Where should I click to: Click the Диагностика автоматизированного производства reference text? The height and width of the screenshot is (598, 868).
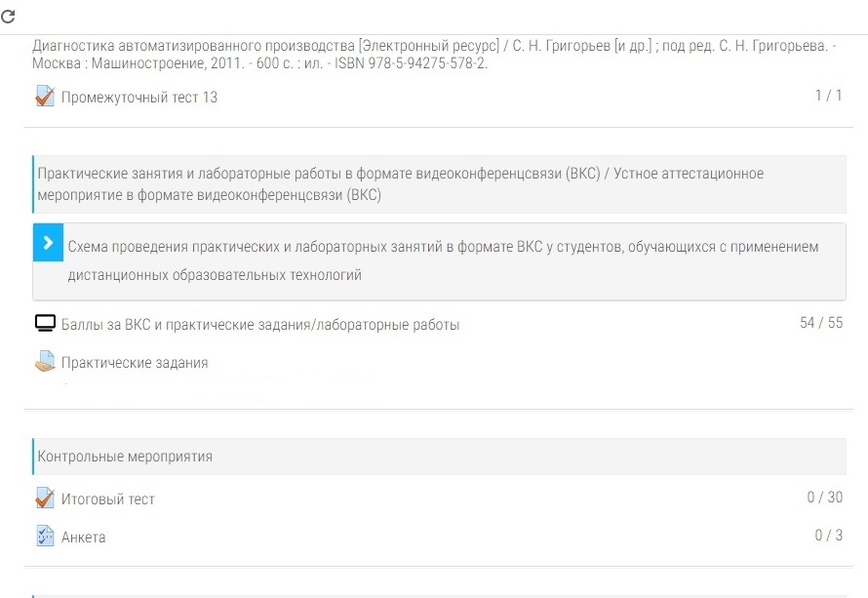(x=434, y=55)
